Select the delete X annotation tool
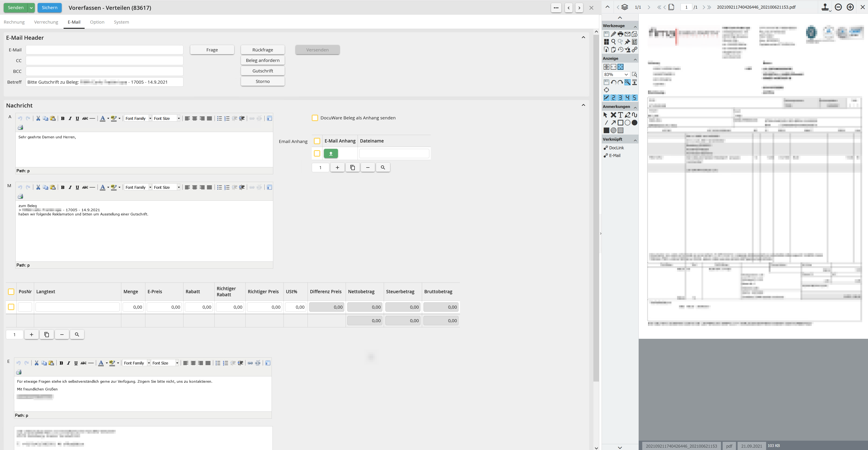 [x=613, y=115]
